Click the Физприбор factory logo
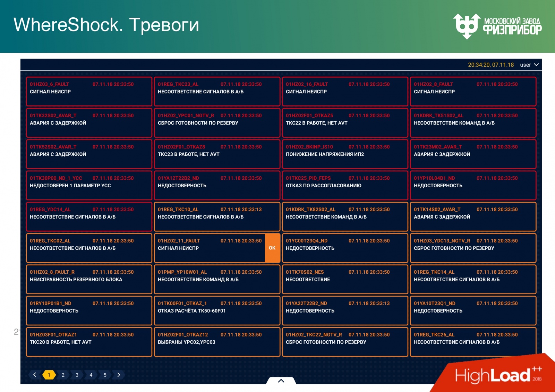555x392 pixels. click(x=498, y=24)
